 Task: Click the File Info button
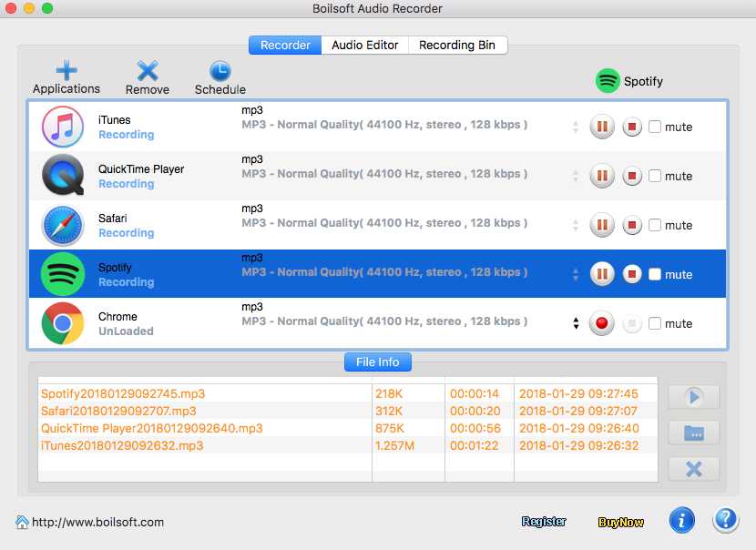tap(377, 362)
